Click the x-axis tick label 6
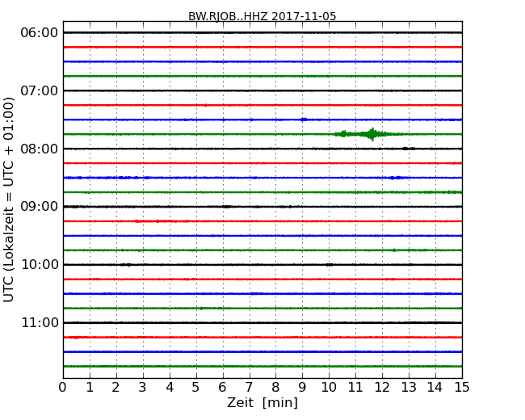 222,388
